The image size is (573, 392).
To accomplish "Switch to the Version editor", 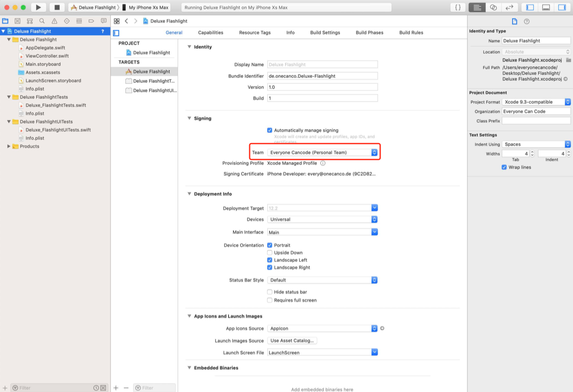I will (509, 7).
